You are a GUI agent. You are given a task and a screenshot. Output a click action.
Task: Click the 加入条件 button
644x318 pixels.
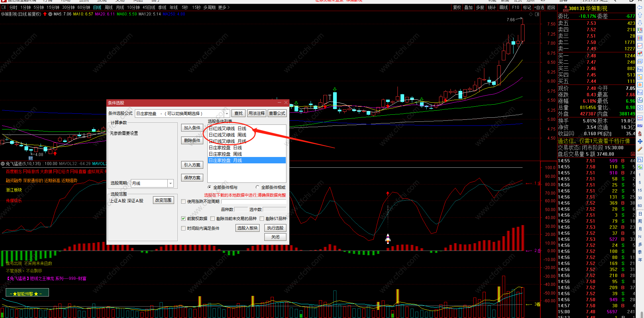click(192, 128)
